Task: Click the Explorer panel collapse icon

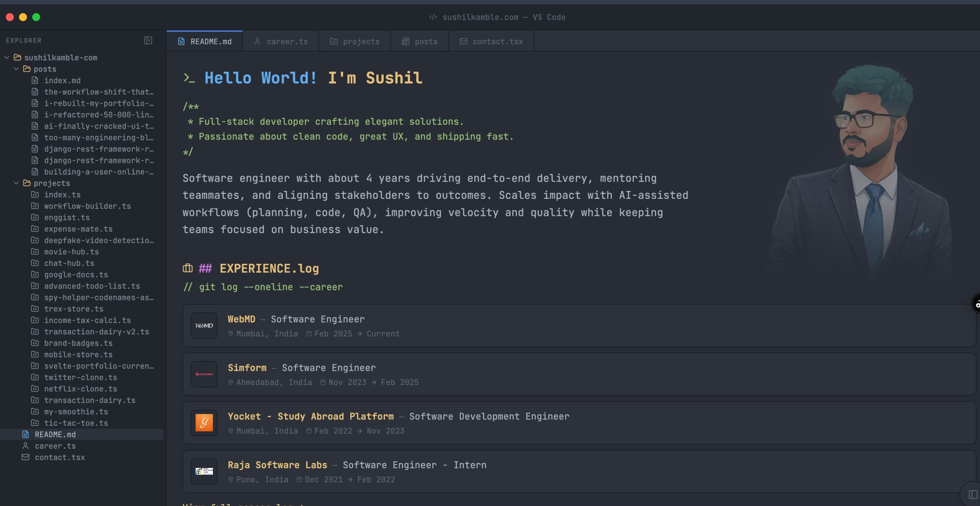Action: [148, 41]
